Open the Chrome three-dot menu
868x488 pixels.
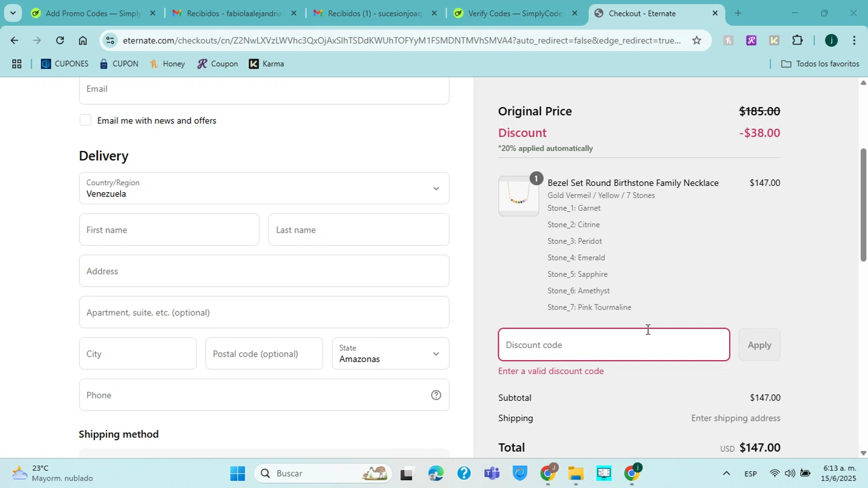(854, 41)
